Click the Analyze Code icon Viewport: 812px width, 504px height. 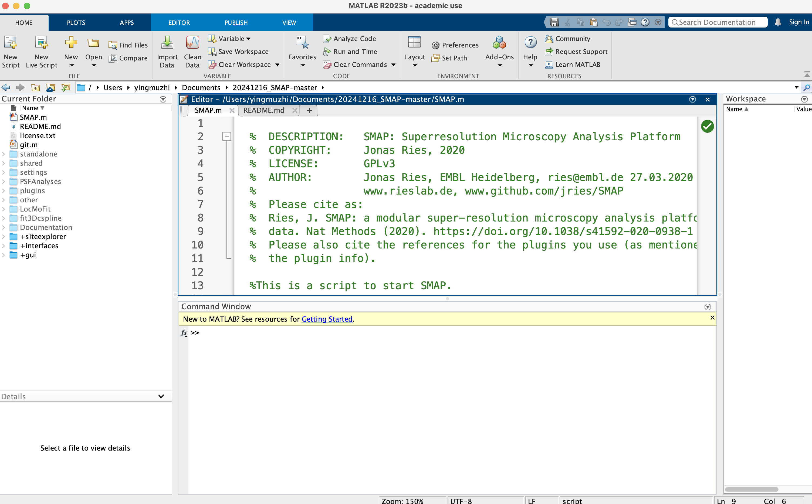327,39
